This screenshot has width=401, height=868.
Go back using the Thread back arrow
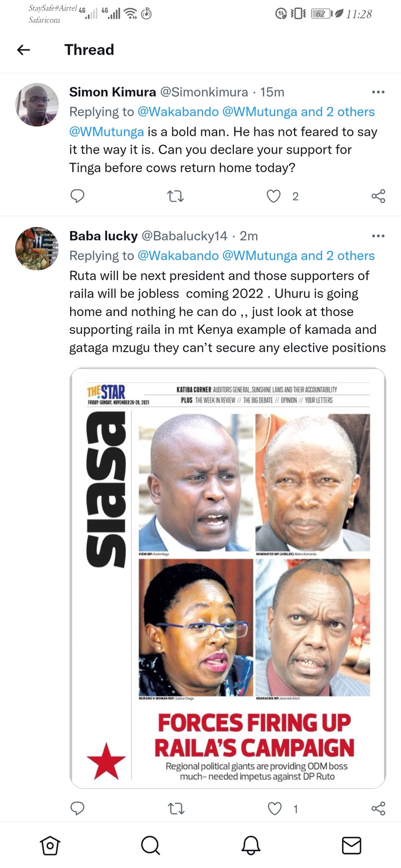[x=23, y=50]
